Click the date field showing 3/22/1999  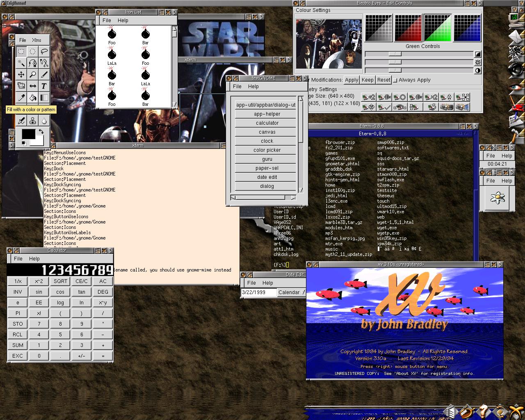[x=258, y=292]
